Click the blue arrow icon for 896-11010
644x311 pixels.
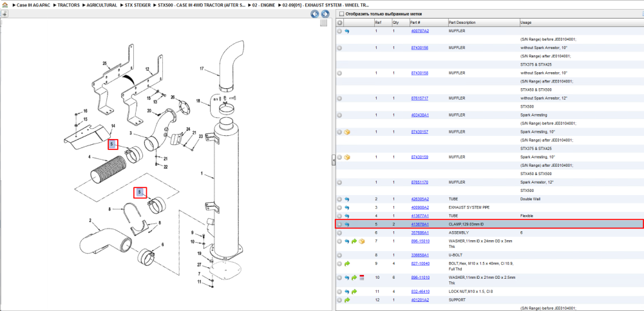[x=347, y=278]
